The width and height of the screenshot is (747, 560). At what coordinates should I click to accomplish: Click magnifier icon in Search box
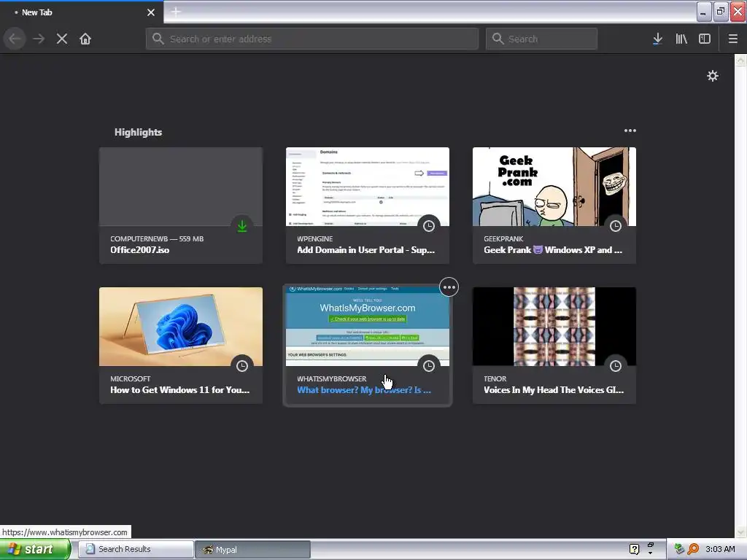click(498, 39)
